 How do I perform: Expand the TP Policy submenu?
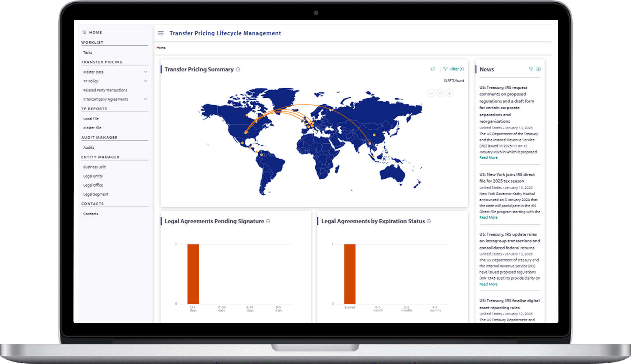[146, 81]
